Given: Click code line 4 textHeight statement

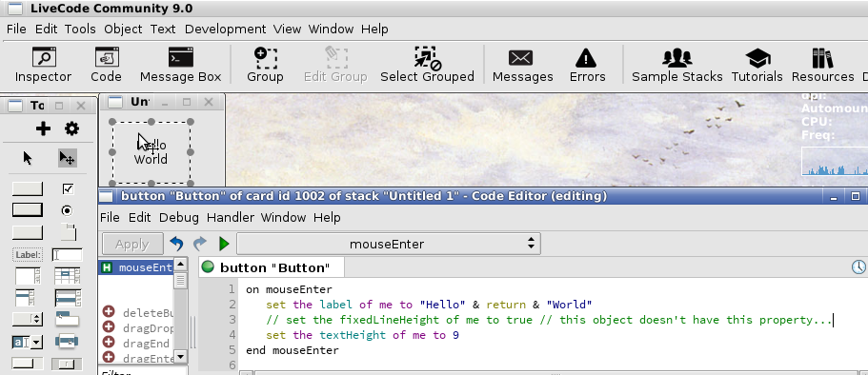Looking at the screenshot, I should point(362,335).
